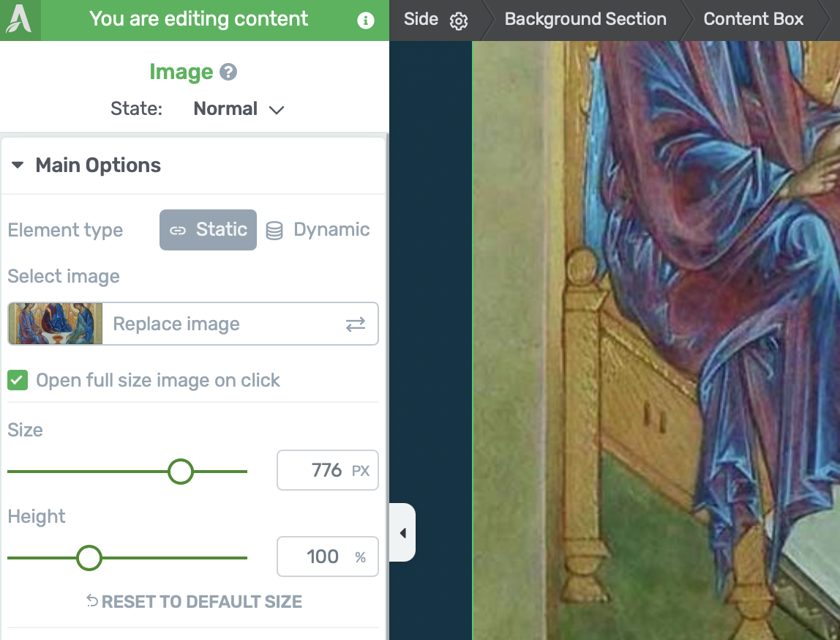Screen dimensions: 840x640
Task: Select Content Box breadcrumb item
Action: pos(753,19)
